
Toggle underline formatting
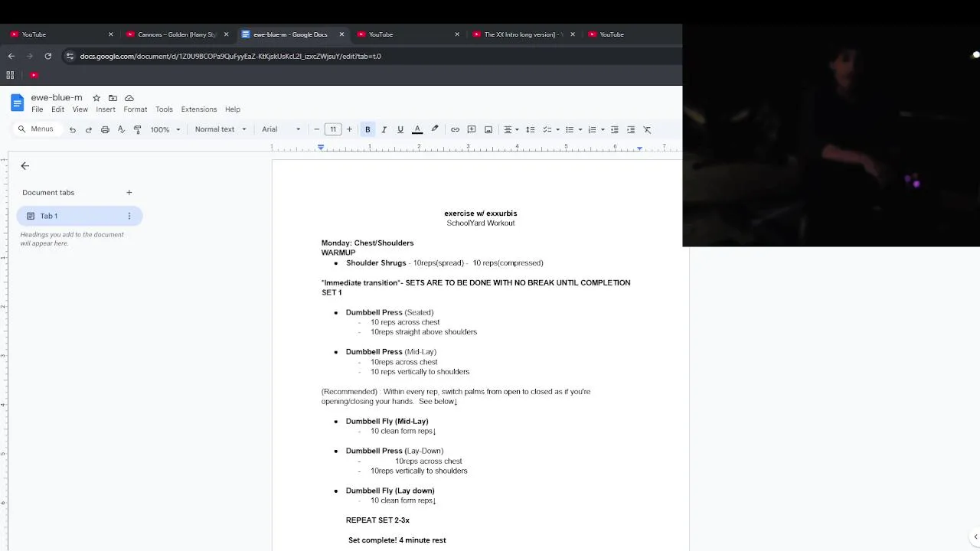(400, 129)
